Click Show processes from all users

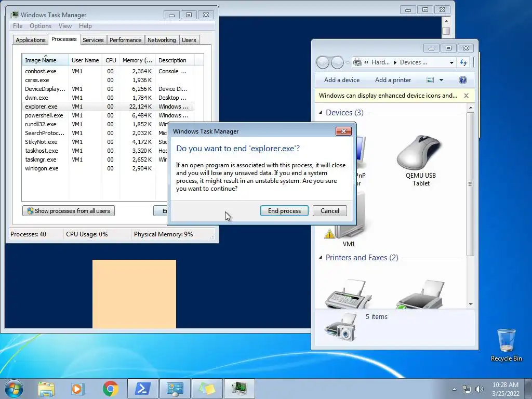69,211
